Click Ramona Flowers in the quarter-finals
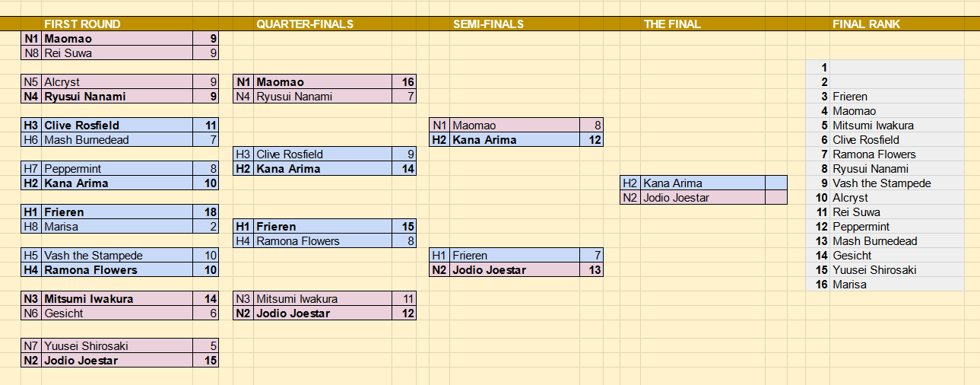980x385 pixels. [323, 241]
